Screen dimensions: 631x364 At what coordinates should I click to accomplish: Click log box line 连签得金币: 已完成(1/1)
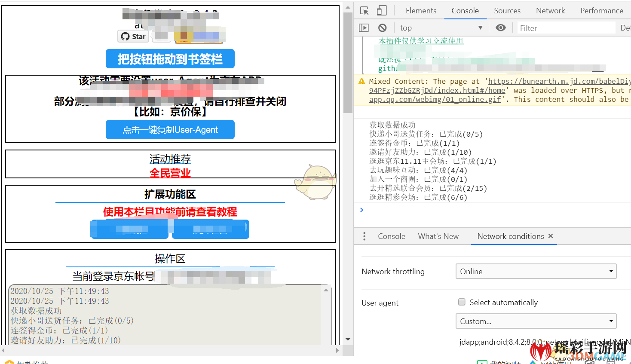point(59,330)
